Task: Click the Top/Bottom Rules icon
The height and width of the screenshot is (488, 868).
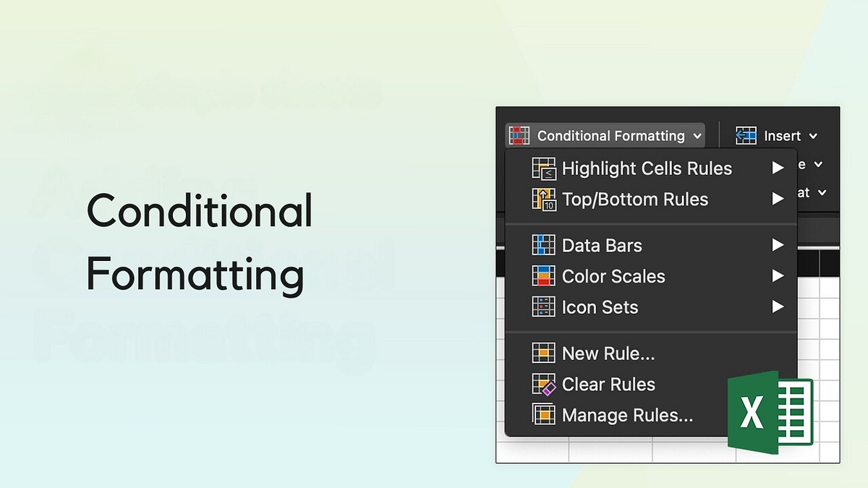Action: [545, 200]
